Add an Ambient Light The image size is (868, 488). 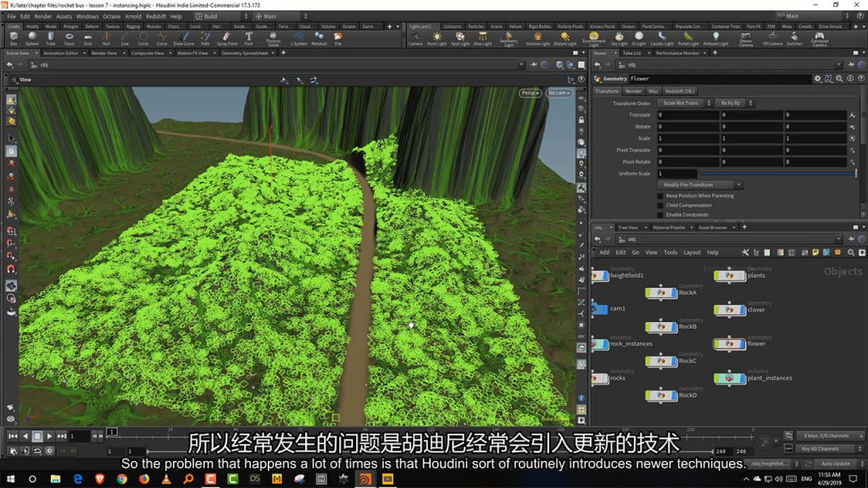coord(715,39)
